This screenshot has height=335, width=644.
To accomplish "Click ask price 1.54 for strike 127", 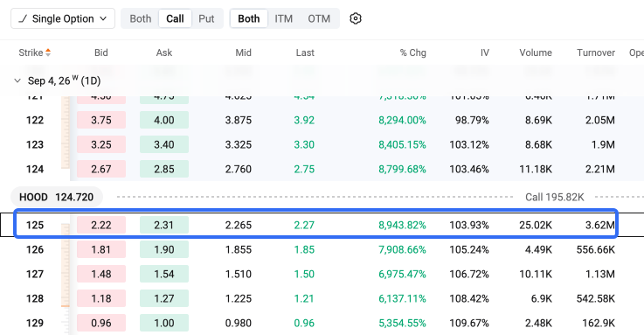I will tap(164, 274).
